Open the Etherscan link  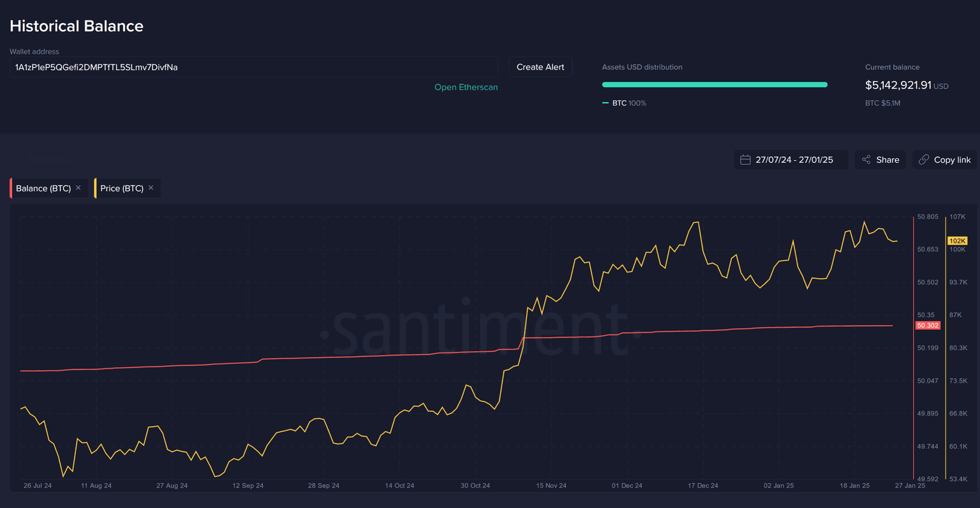[x=466, y=87]
